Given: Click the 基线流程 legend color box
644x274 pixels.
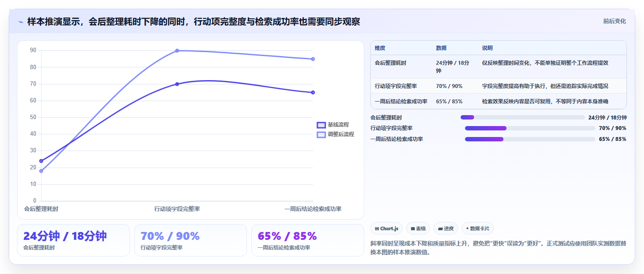Looking at the screenshot, I should [321, 125].
